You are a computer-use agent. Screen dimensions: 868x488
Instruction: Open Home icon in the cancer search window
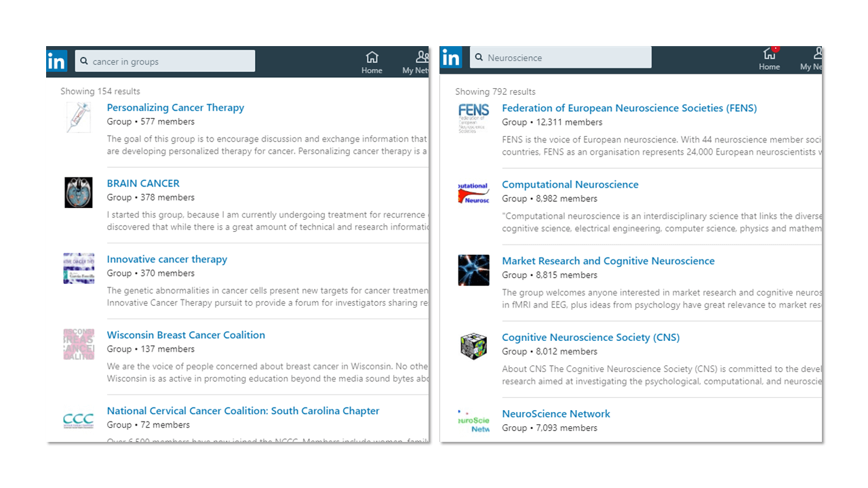click(372, 62)
